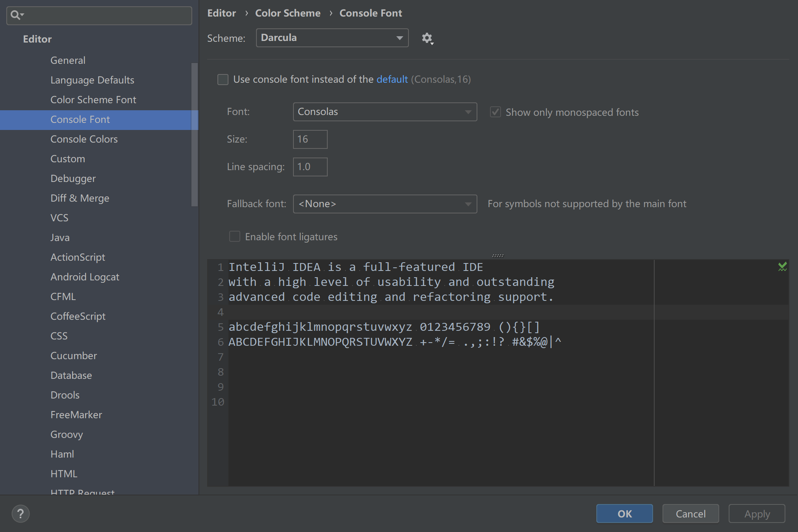Click the preview panel resize grip
This screenshot has width=798, height=532.
tap(498, 256)
